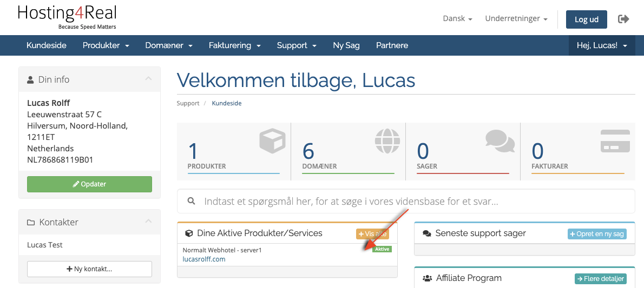Click the name Lucas Rolff in Din info
This screenshot has width=644, height=288.
click(49, 103)
